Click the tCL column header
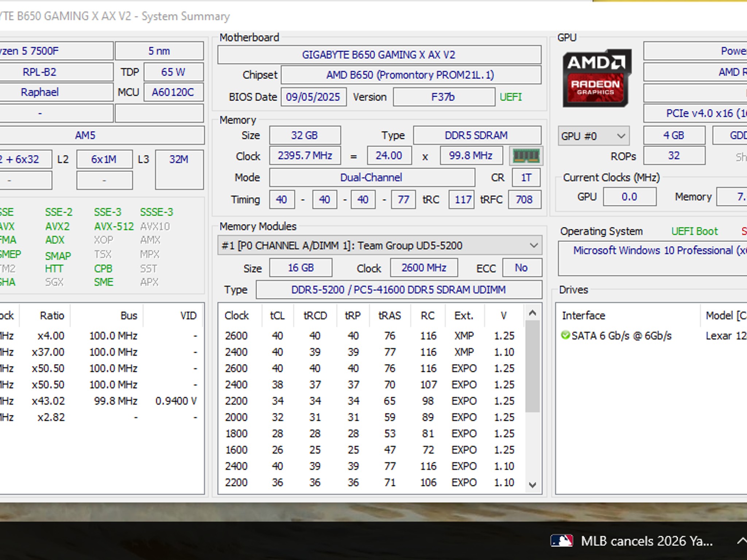Viewport: 747px width, 560px height. [x=278, y=315]
